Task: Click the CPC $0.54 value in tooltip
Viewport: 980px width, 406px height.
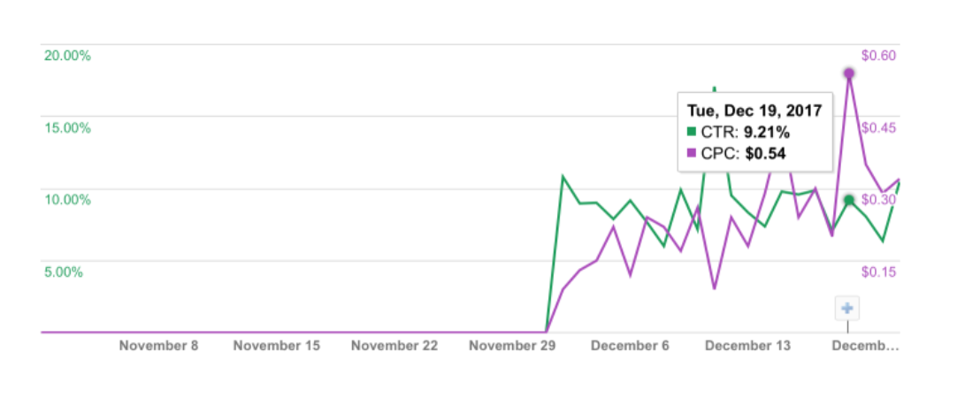Action: (x=766, y=154)
